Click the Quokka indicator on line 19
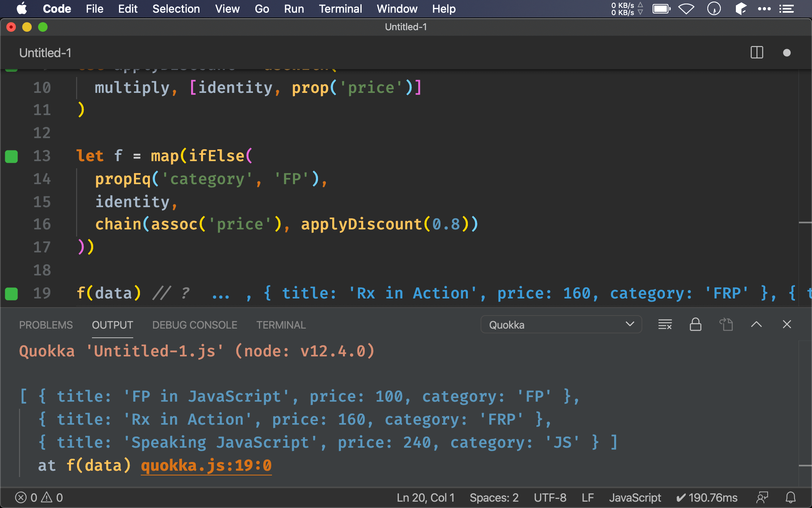The width and height of the screenshot is (812, 508). (x=11, y=294)
